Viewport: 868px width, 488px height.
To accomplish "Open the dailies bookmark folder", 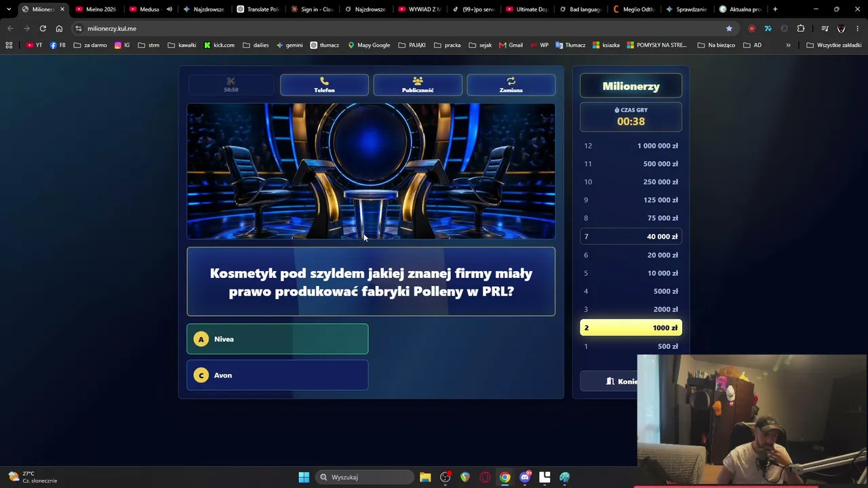I will point(256,45).
